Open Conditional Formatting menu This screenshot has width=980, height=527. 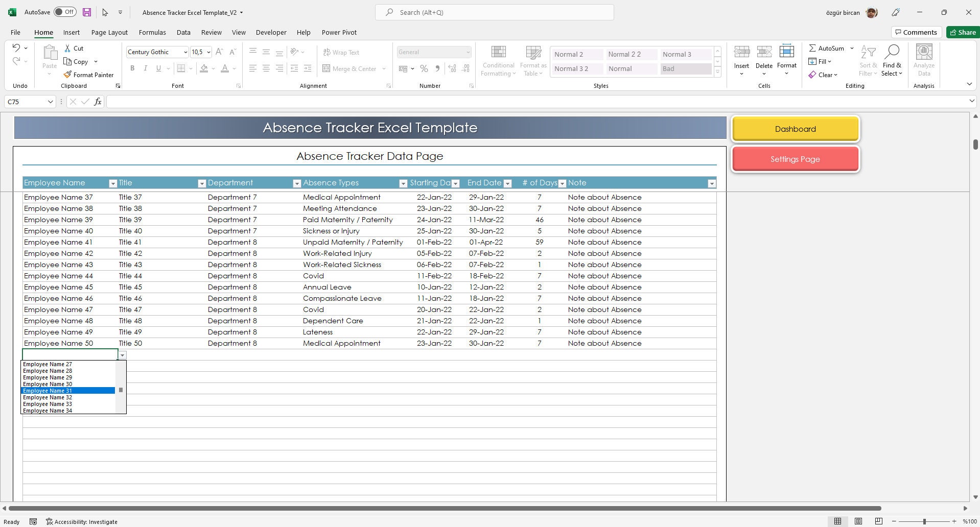[x=498, y=61]
